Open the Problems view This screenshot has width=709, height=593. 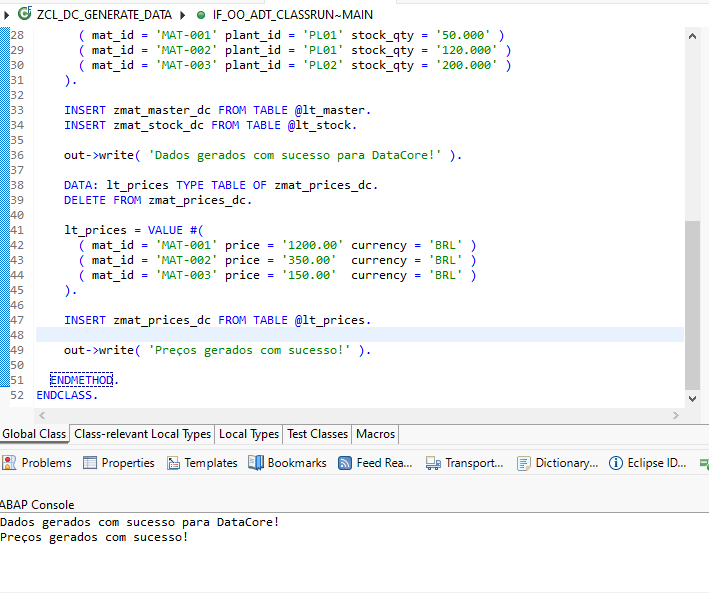pyautogui.click(x=37, y=463)
